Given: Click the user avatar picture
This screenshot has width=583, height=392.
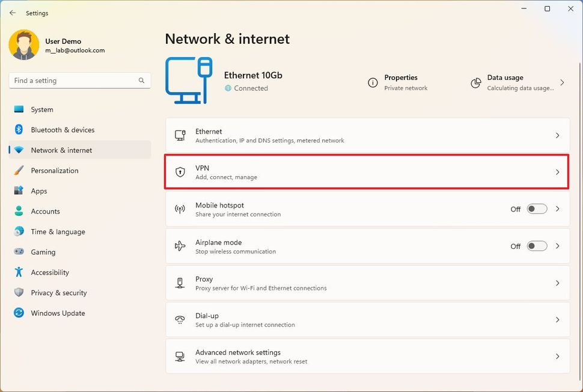Looking at the screenshot, I should [23, 44].
